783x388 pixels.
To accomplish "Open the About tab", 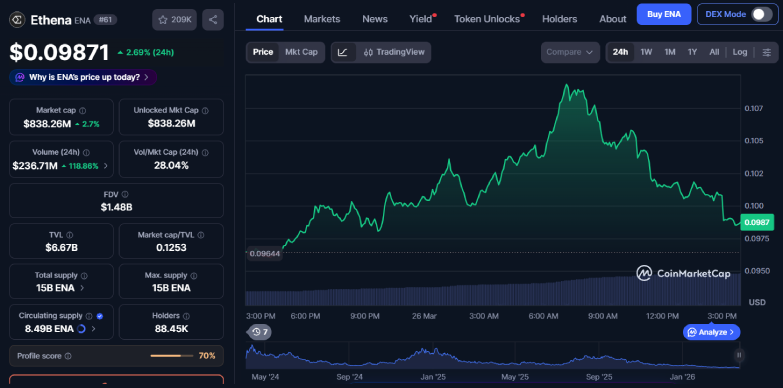I will pyautogui.click(x=613, y=19).
